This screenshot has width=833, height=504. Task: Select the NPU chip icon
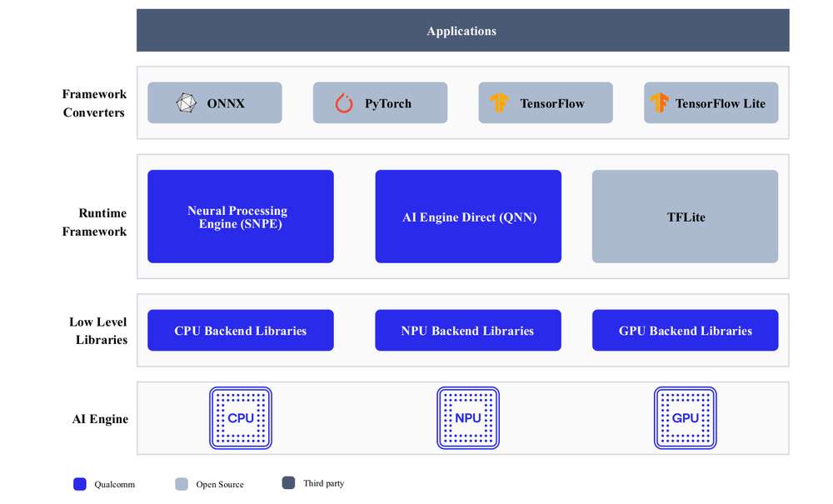[x=468, y=418]
